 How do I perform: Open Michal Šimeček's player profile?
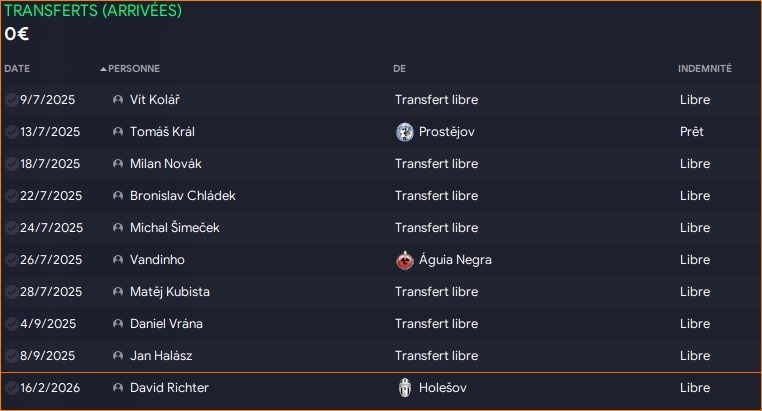[174, 228]
